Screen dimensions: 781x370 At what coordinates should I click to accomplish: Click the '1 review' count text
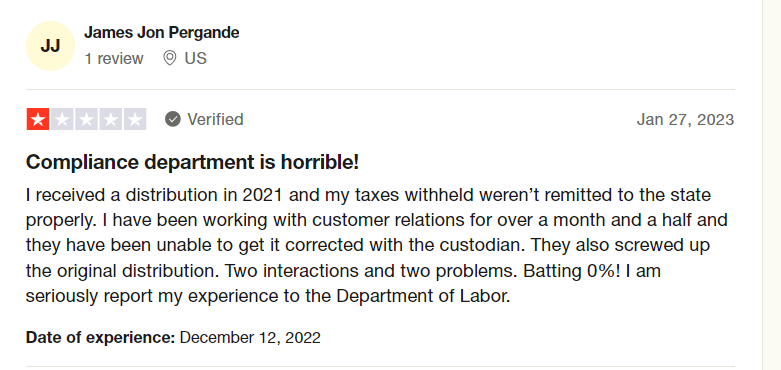(114, 59)
